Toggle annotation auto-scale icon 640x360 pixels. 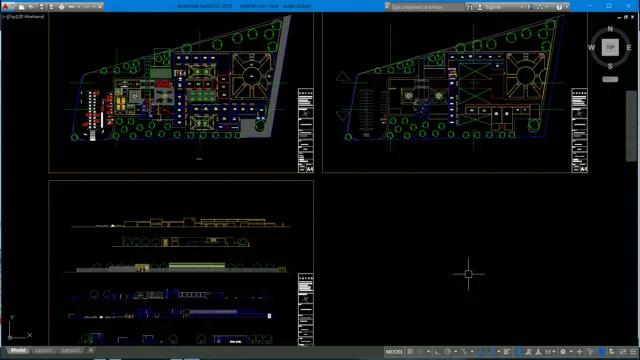[528, 352]
